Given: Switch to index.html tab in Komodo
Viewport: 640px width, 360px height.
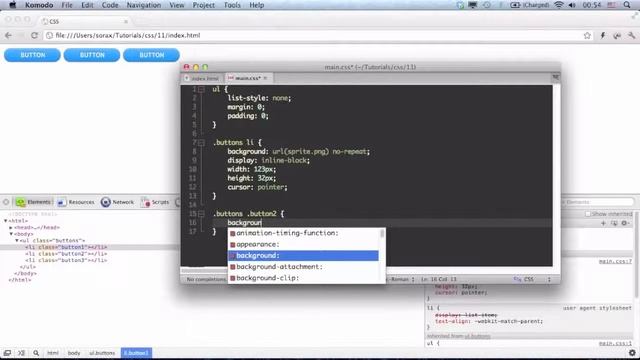Looking at the screenshot, I should [x=202, y=78].
